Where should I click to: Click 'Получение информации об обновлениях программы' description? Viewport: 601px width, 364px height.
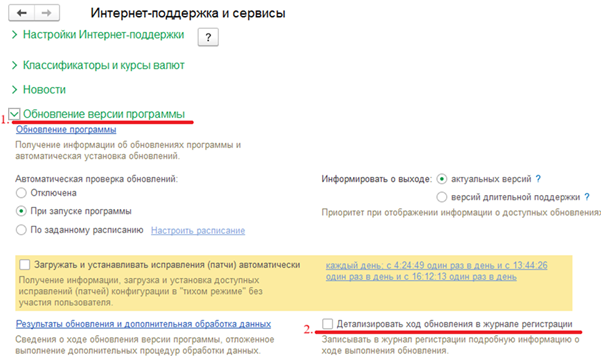tap(128, 151)
